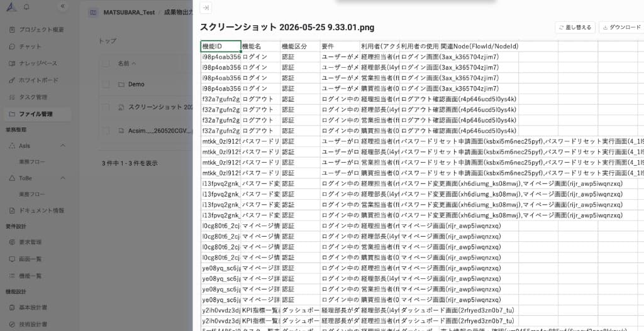Select the 要件 header cell
This screenshot has height=331, width=644.
click(x=340, y=46)
